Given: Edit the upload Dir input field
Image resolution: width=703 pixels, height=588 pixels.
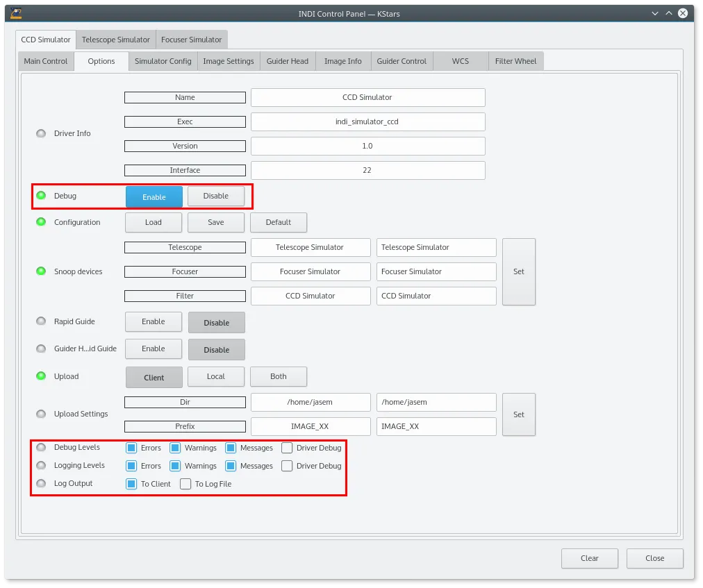Looking at the screenshot, I should [436, 402].
